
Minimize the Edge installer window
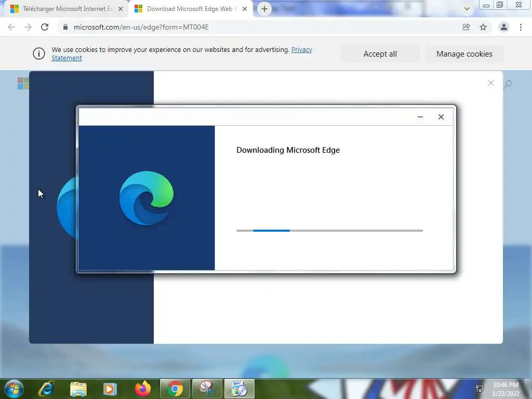click(x=420, y=117)
